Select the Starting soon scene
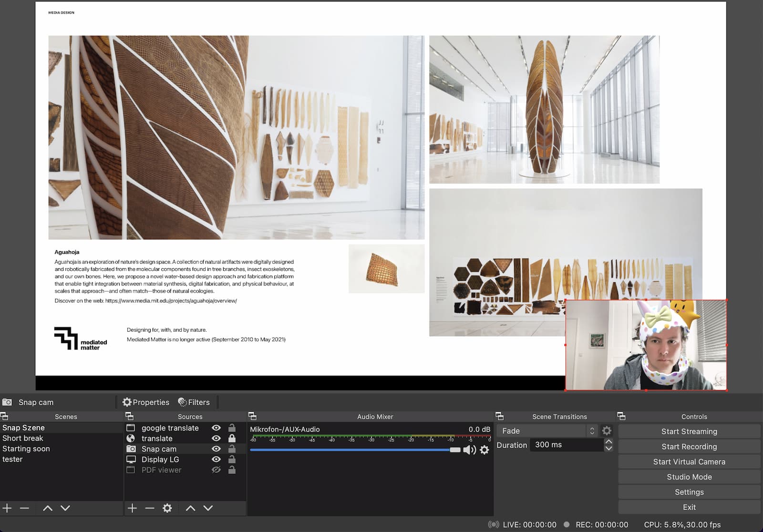Screen dimensions: 763x532 62,449
